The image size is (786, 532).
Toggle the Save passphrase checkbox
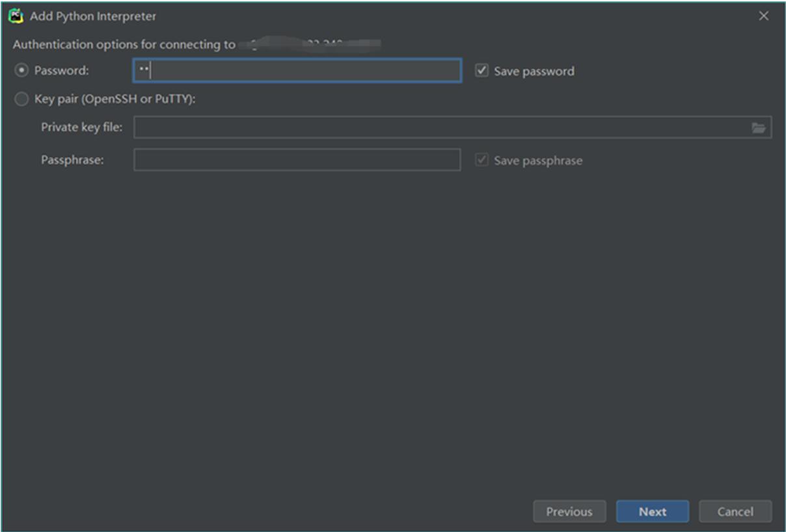[x=481, y=160]
